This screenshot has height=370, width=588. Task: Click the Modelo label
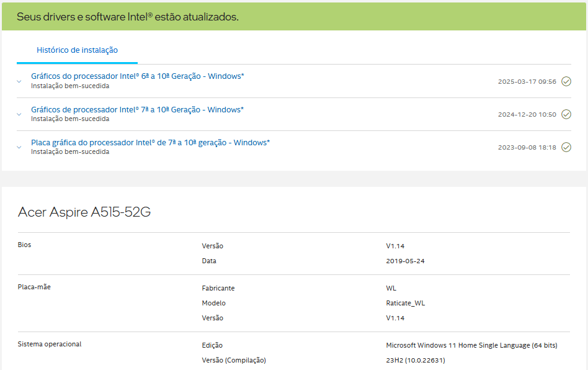click(214, 303)
